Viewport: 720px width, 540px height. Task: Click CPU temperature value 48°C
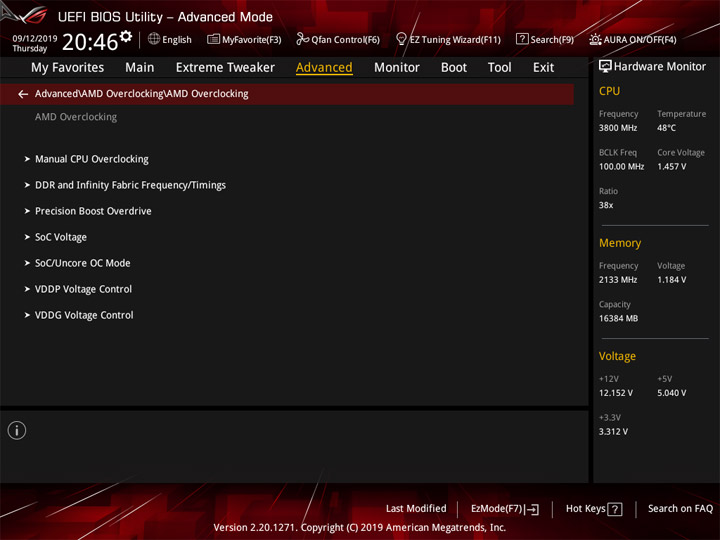pyautogui.click(x=666, y=128)
